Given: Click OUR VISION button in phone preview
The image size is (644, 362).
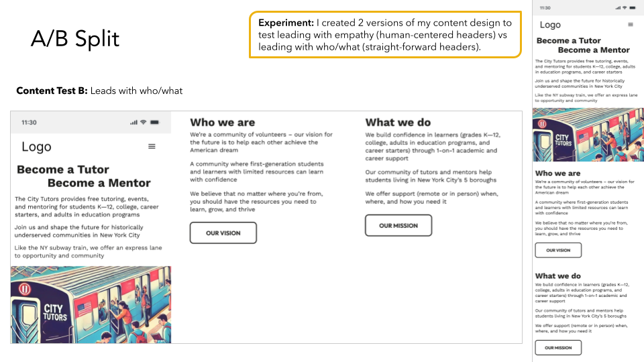Looking at the screenshot, I should pos(558,250).
